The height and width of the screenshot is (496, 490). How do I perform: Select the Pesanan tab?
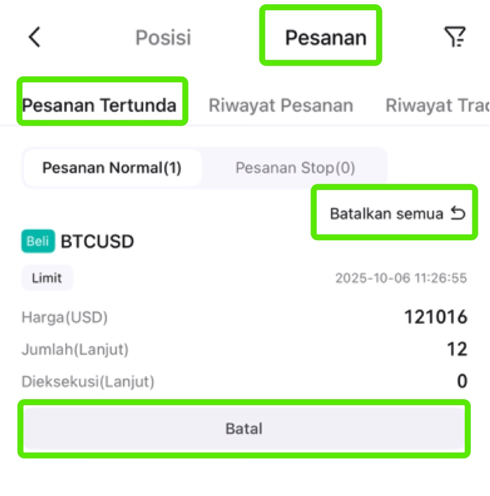(x=326, y=37)
